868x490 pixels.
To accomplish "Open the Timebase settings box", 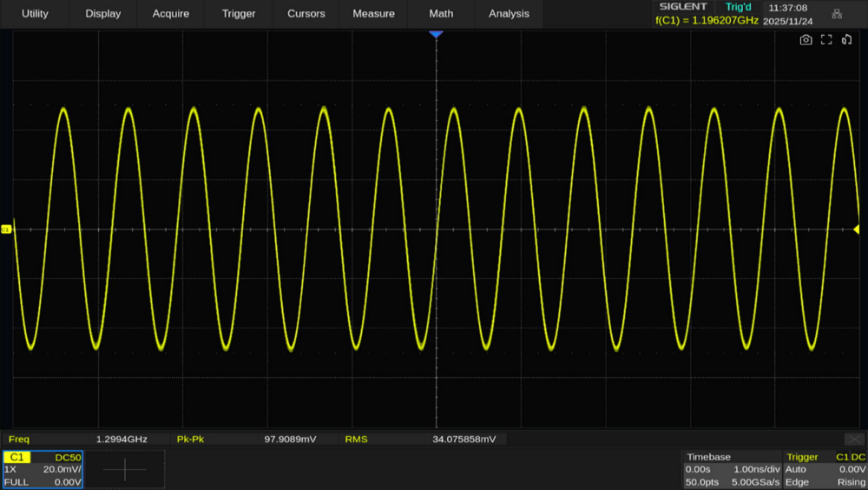I will (x=731, y=469).
